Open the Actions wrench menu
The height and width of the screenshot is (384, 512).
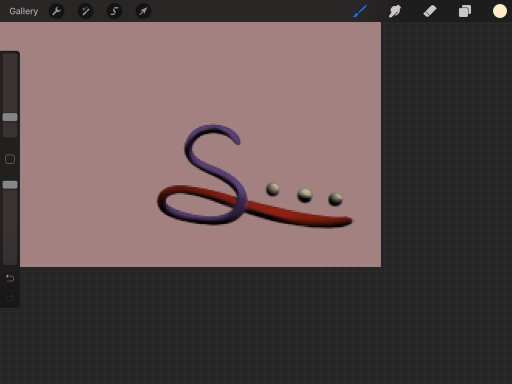56,11
